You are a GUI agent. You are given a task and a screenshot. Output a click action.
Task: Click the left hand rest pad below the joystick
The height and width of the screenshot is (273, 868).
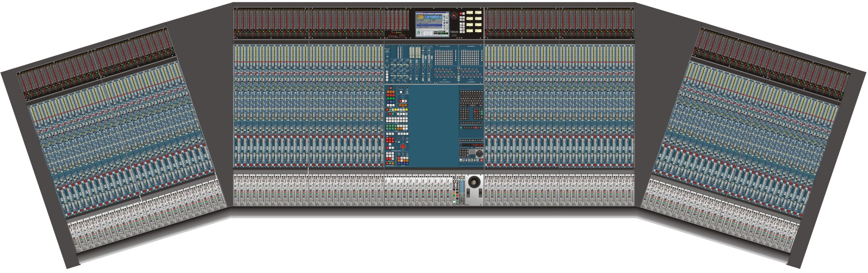tap(468, 192)
